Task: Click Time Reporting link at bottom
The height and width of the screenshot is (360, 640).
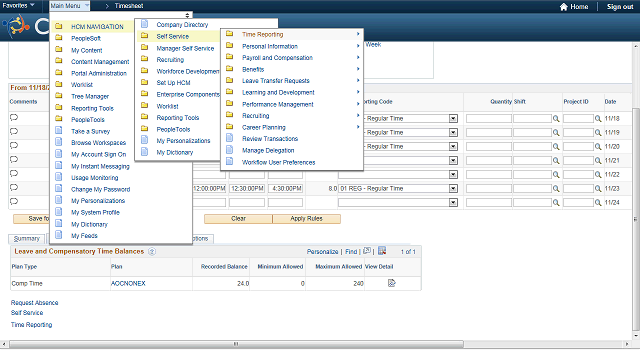Action: coord(31,324)
